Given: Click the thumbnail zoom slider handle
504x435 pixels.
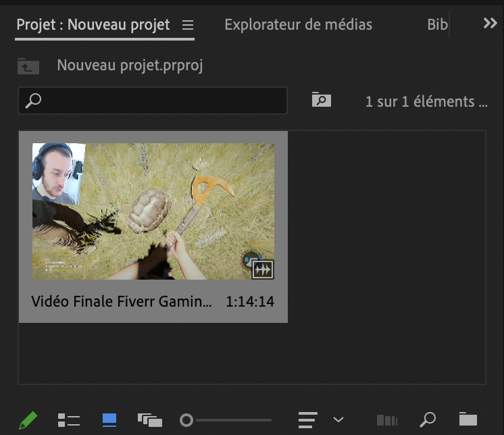Looking at the screenshot, I should (186, 420).
